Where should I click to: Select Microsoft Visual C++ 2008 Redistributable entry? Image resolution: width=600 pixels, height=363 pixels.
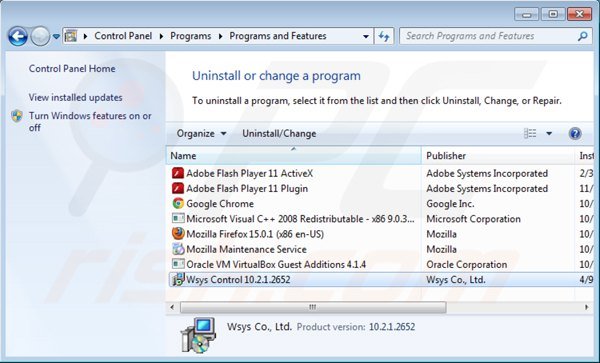tap(300, 219)
